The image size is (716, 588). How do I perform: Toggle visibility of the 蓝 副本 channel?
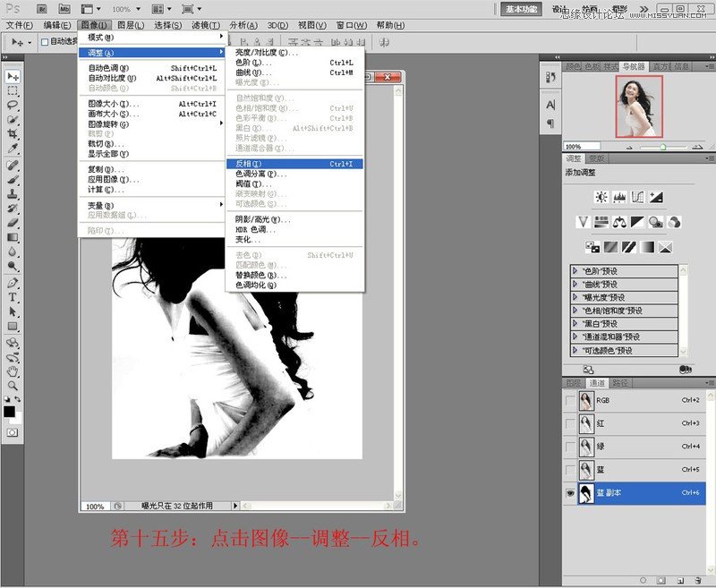[x=571, y=490]
